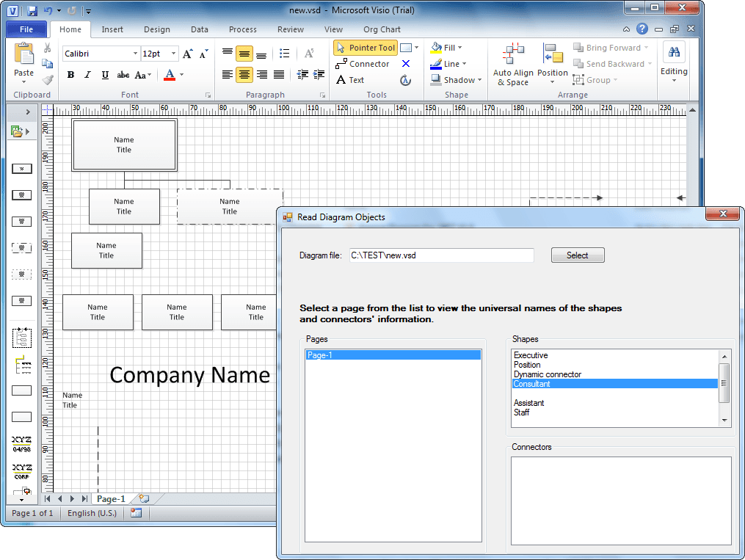The width and height of the screenshot is (745, 560).
Task: Click the Text Block rotate icon
Action: [x=405, y=80]
